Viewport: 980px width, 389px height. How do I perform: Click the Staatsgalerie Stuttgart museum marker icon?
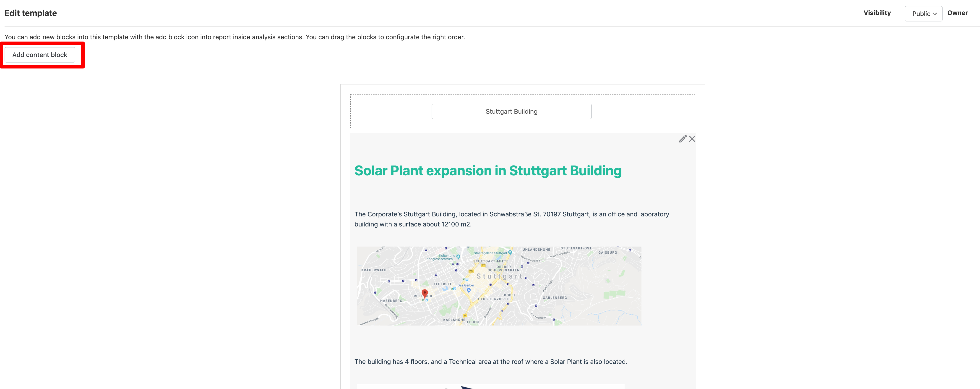[510, 253]
